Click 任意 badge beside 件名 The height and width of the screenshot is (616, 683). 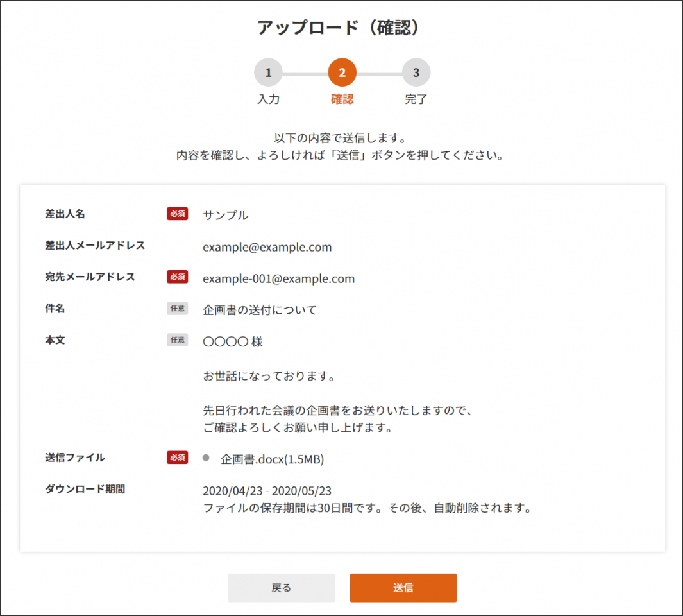pyautogui.click(x=177, y=309)
